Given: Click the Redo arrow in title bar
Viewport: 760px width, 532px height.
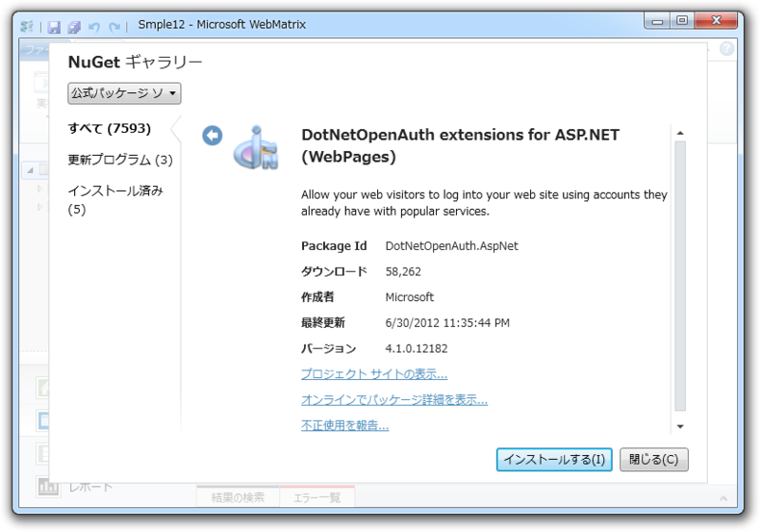Looking at the screenshot, I should [114, 27].
